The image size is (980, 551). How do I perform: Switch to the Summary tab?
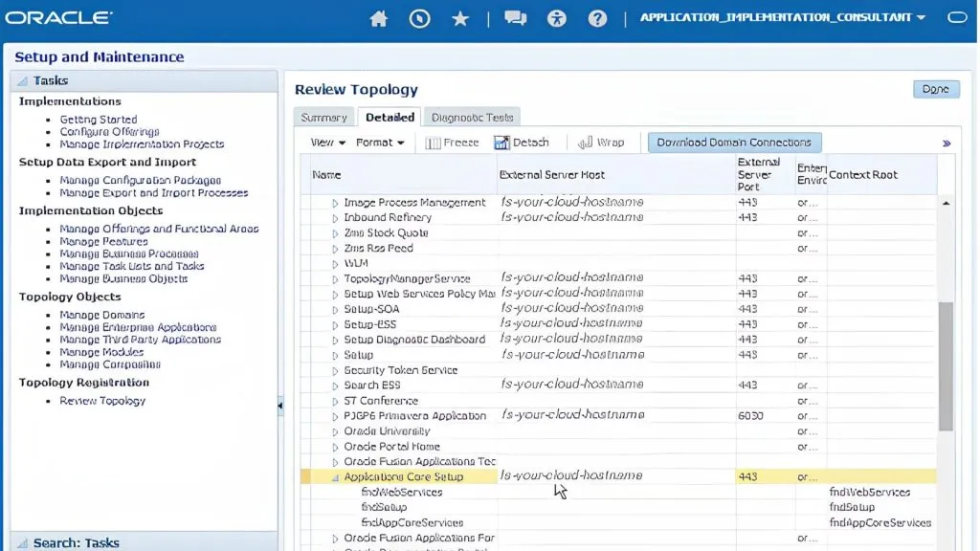point(323,118)
